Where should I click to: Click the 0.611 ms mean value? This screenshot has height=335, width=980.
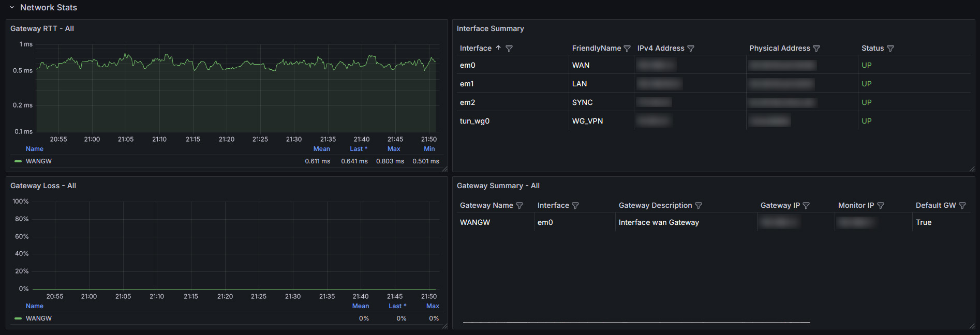(318, 161)
